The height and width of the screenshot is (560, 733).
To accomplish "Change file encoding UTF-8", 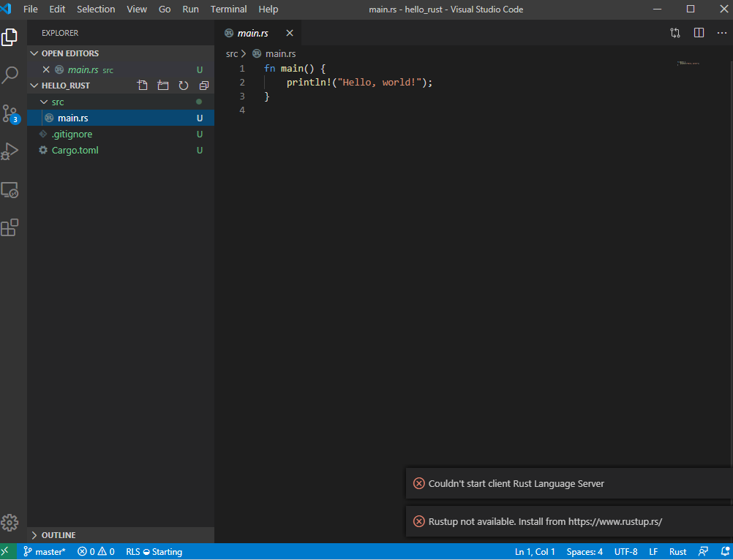I will [x=625, y=552].
